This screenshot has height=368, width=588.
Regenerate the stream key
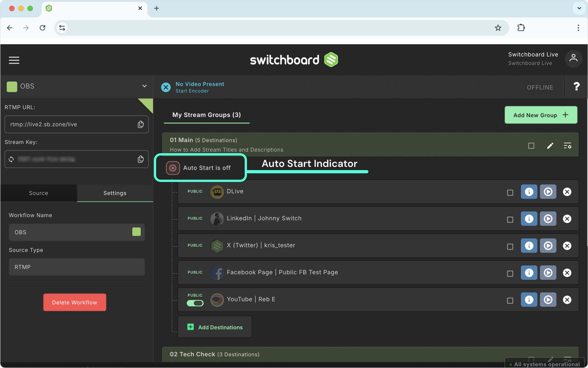tap(11, 159)
